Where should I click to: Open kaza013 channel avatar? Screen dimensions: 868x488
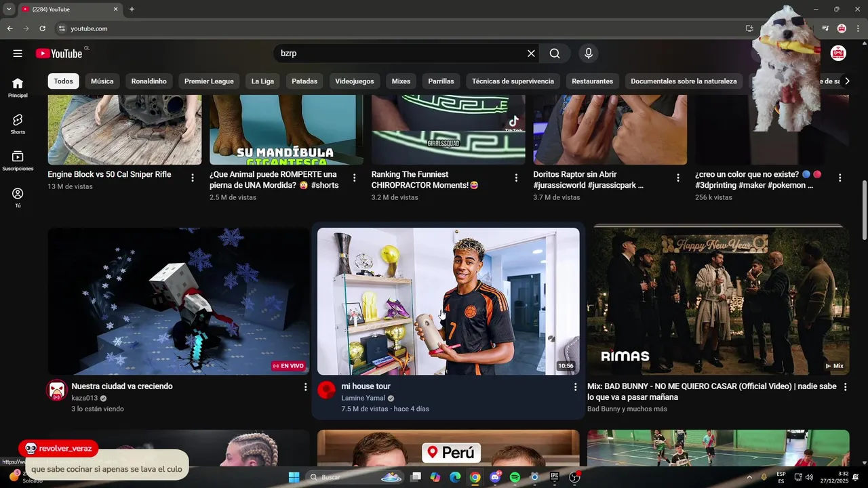[x=57, y=390]
